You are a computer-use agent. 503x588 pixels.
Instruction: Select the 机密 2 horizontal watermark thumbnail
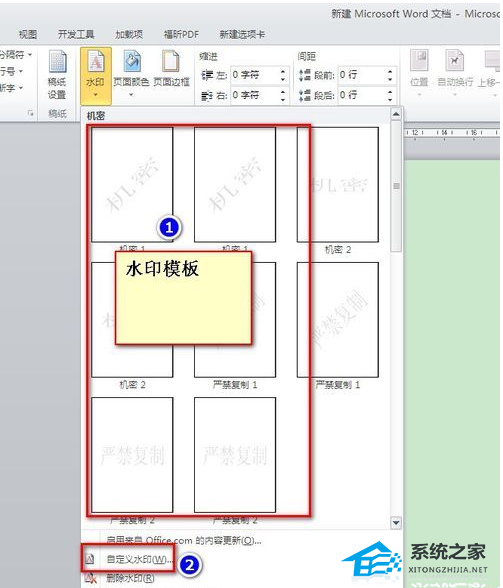pos(338,184)
